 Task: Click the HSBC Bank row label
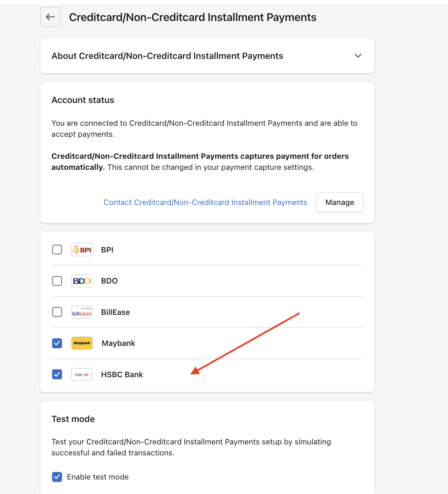click(122, 374)
